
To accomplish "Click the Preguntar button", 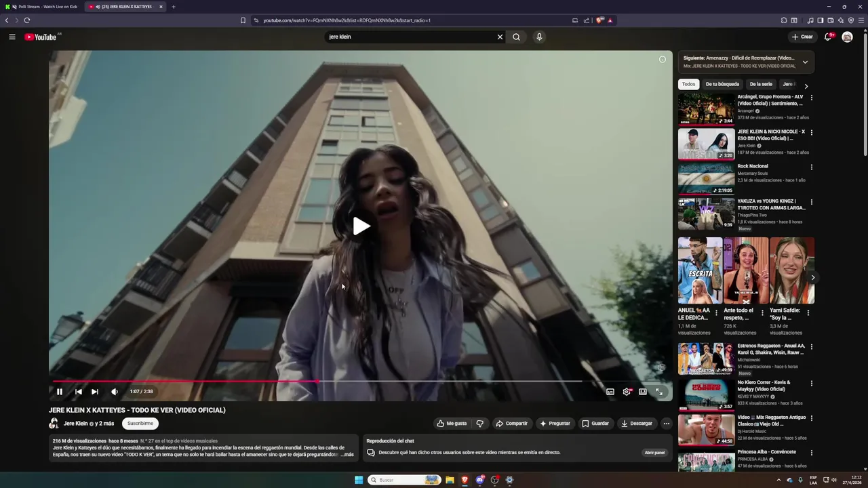I will click(555, 424).
